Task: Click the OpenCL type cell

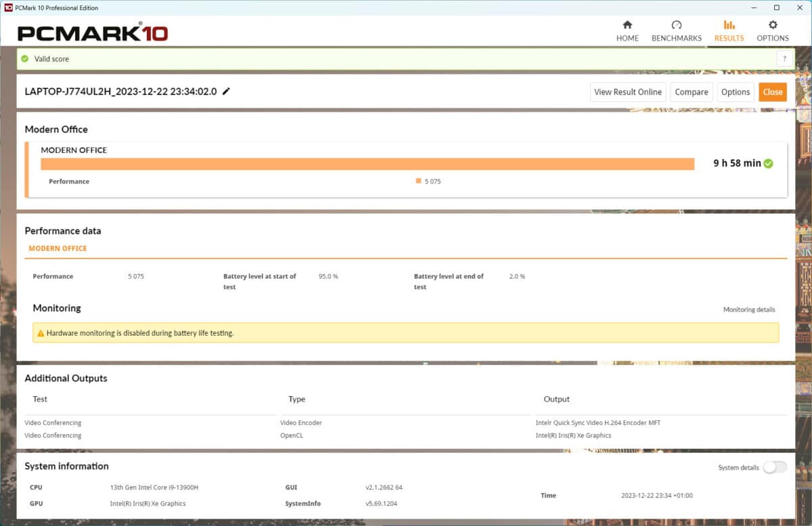Action: (292, 435)
